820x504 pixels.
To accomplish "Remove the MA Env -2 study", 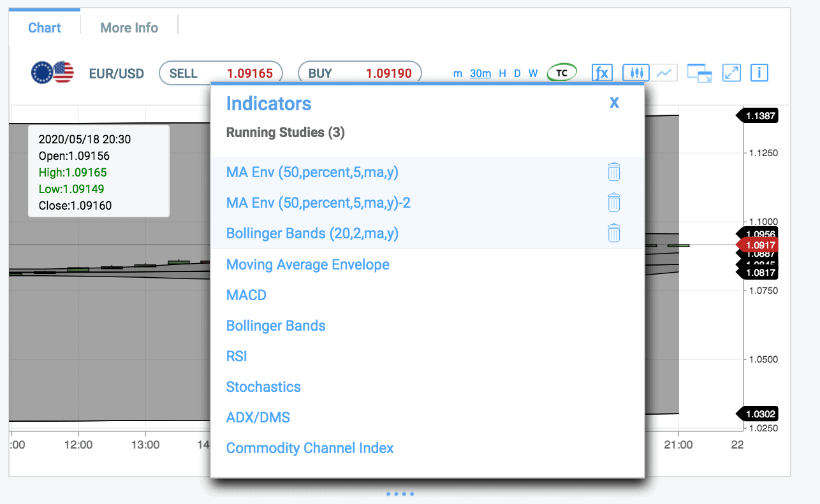I will click(x=613, y=203).
